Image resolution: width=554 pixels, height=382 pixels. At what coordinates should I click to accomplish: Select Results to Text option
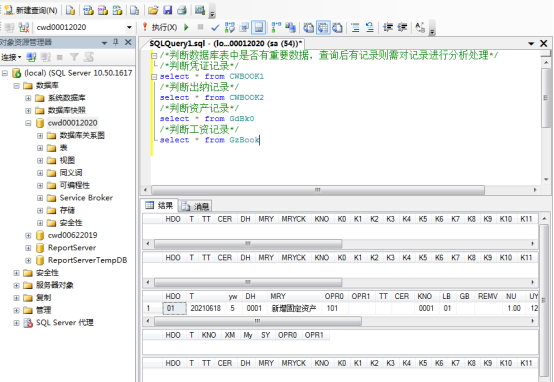(x=308, y=27)
